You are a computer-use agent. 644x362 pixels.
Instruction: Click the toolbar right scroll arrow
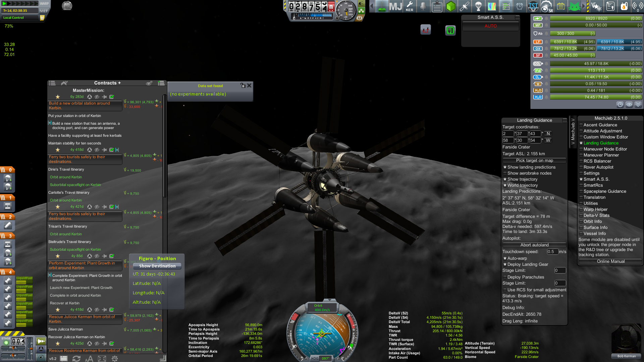(584, 6)
